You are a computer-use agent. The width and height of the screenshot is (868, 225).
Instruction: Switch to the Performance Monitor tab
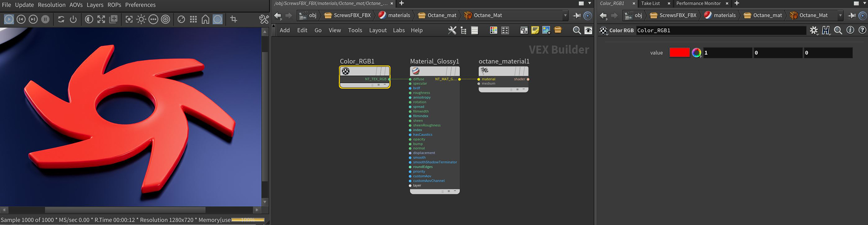point(698,3)
